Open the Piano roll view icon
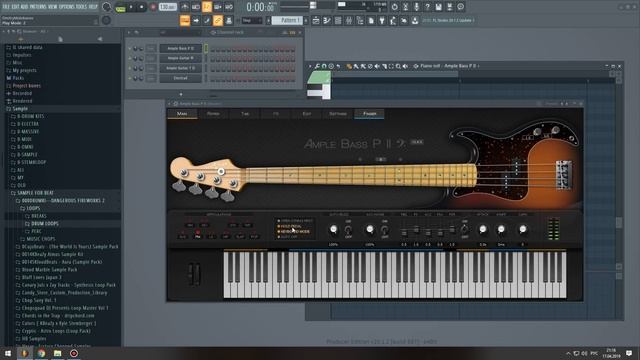The height and width of the screenshot is (360, 640). (x=327, y=20)
